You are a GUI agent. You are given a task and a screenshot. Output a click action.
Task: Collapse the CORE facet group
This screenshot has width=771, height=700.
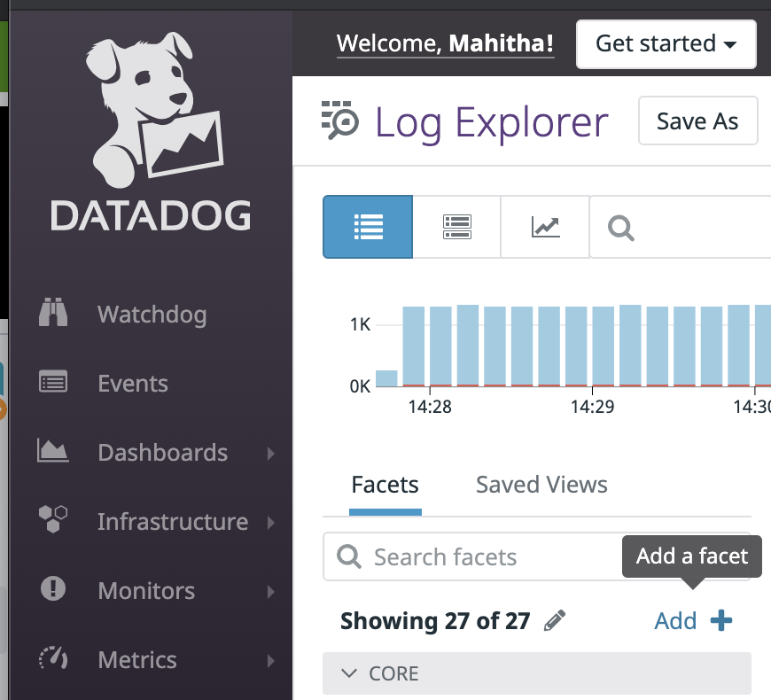(x=350, y=673)
